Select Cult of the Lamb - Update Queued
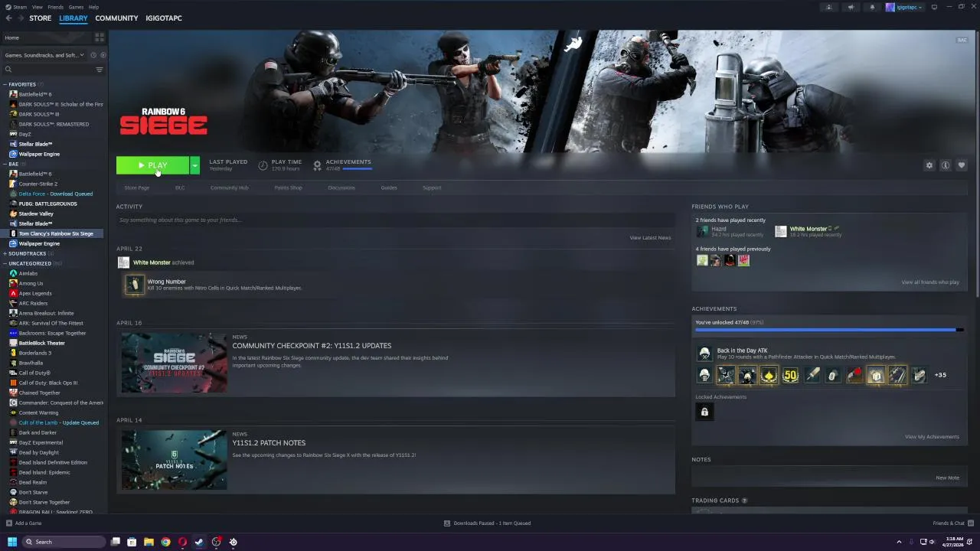The image size is (980, 551). coord(58,422)
